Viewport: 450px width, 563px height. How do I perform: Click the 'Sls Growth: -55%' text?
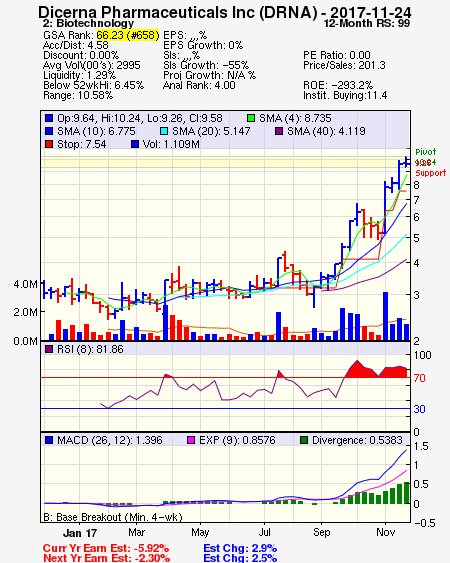[x=206, y=65]
